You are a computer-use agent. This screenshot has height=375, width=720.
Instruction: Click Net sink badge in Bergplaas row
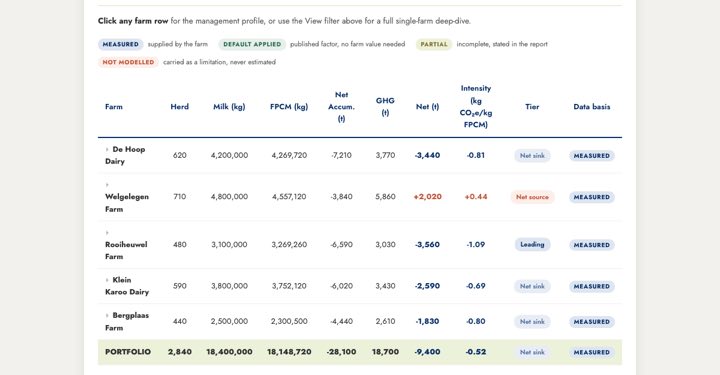pos(532,322)
